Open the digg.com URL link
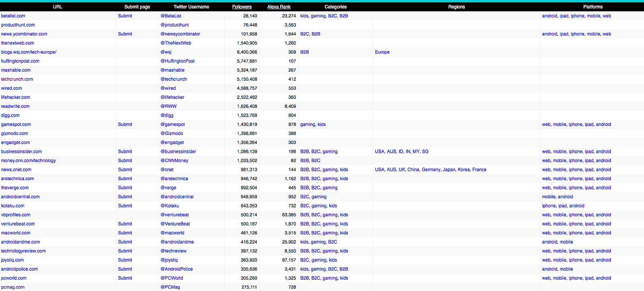 (x=10, y=115)
